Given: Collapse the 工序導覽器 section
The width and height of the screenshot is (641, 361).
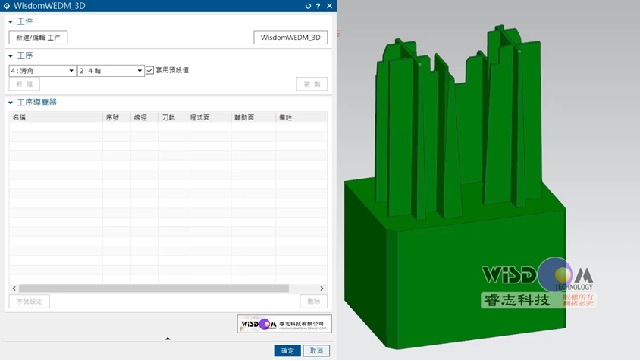Looking at the screenshot, I should [11, 103].
